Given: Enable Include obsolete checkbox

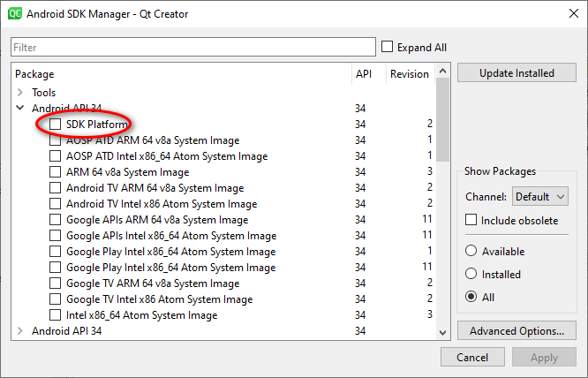Looking at the screenshot, I should click(x=471, y=220).
